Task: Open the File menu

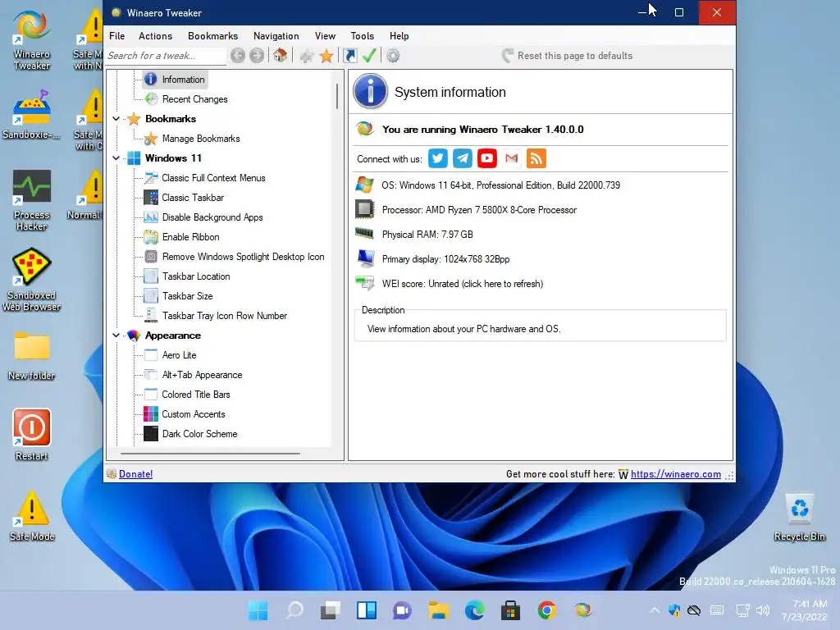Action: tap(116, 36)
